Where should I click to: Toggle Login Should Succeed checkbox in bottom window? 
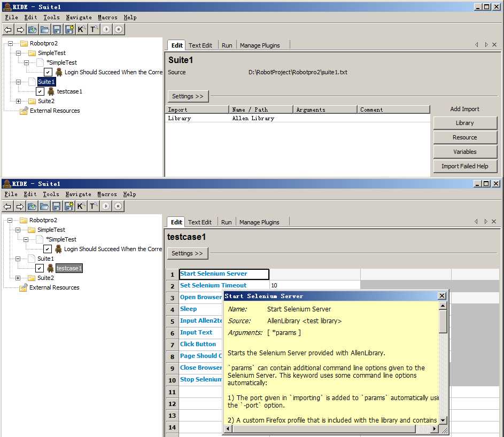click(47, 249)
